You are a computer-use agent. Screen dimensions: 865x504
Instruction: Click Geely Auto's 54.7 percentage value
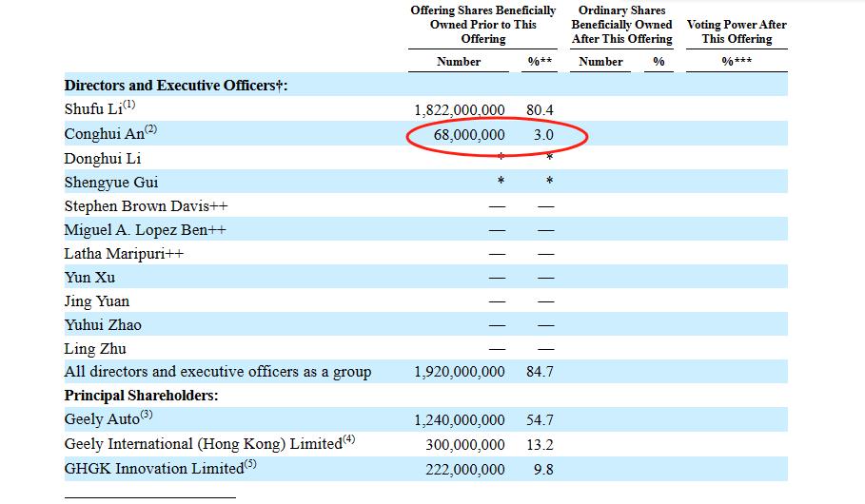540,420
